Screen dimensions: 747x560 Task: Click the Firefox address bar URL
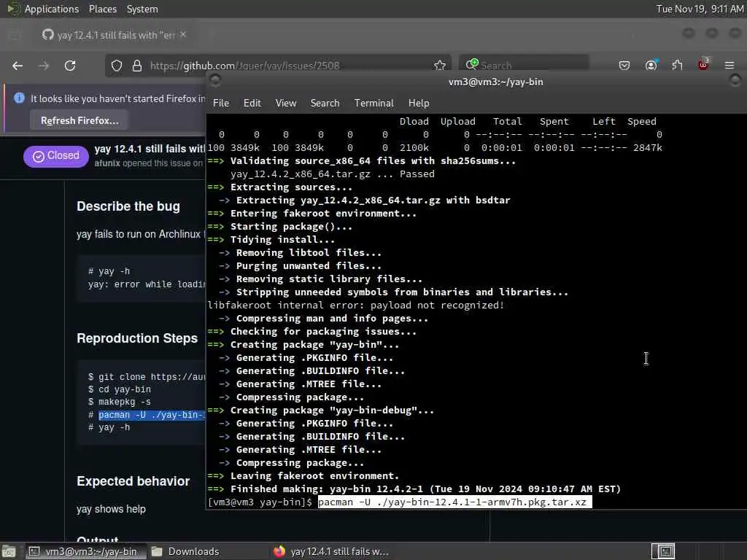[245, 66]
